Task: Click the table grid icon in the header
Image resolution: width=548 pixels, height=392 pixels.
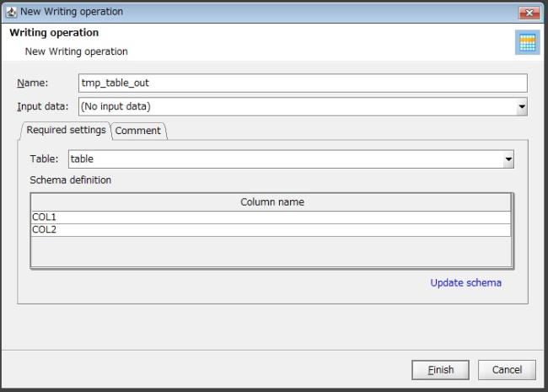Action: pyautogui.click(x=526, y=43)
